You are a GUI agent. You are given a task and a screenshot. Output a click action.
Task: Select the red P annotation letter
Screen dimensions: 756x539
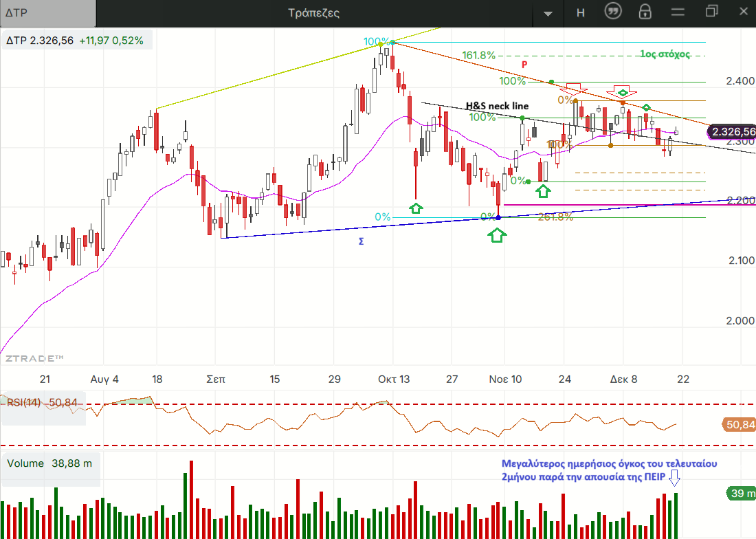point(524,64)
